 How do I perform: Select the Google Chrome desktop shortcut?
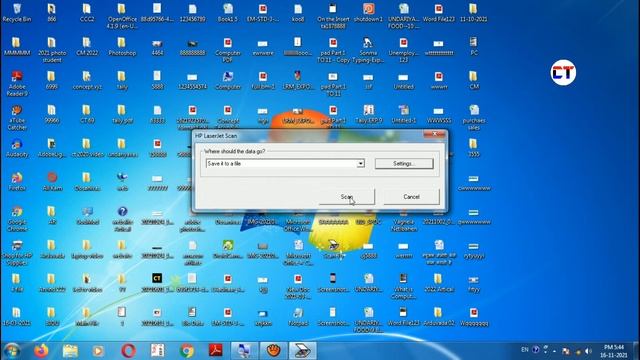[x=17, y=219]
